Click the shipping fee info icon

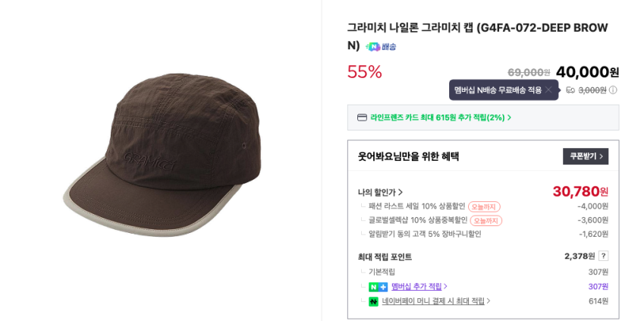tap(613, 90)
